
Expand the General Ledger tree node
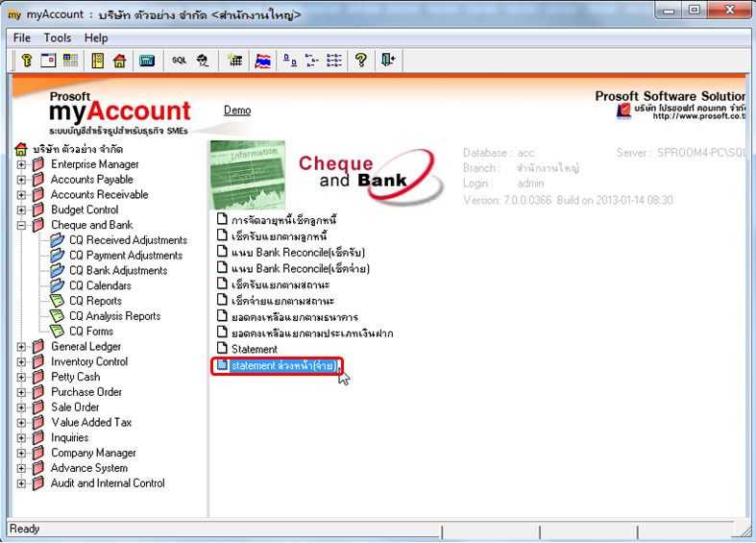[x=21, y=347]
